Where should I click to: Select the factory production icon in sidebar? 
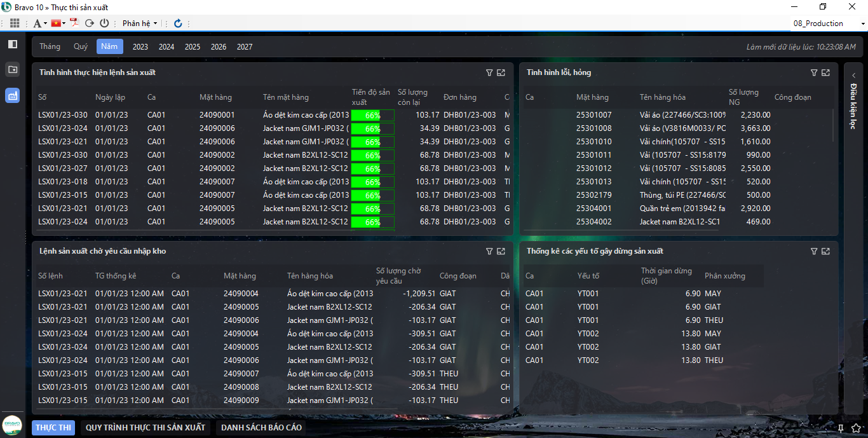12,95
